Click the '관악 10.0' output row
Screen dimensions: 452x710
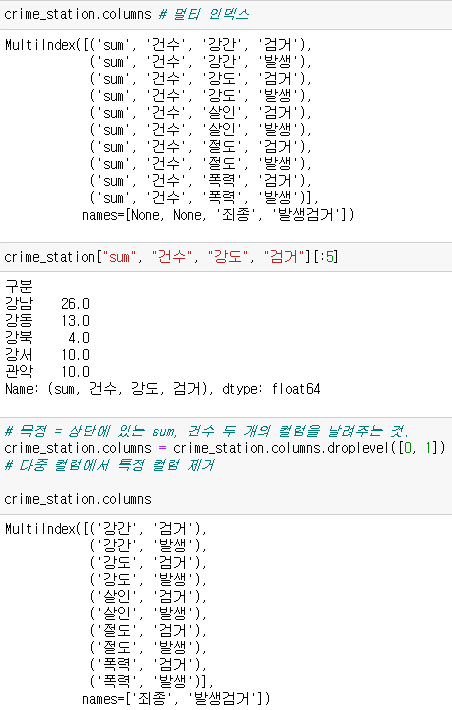pyautogui.click(x=47, y=372)
